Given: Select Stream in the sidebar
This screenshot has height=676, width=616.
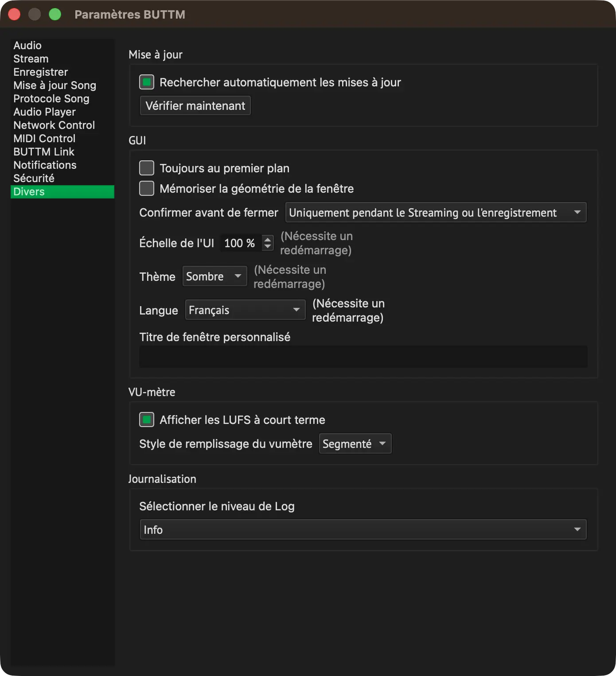Looking at the screenshot, I should tap(62, 59).
